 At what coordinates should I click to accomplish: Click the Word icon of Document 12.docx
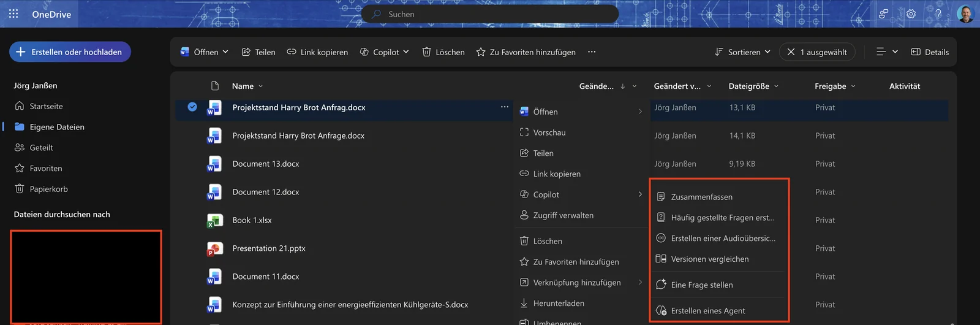[214, 193]
